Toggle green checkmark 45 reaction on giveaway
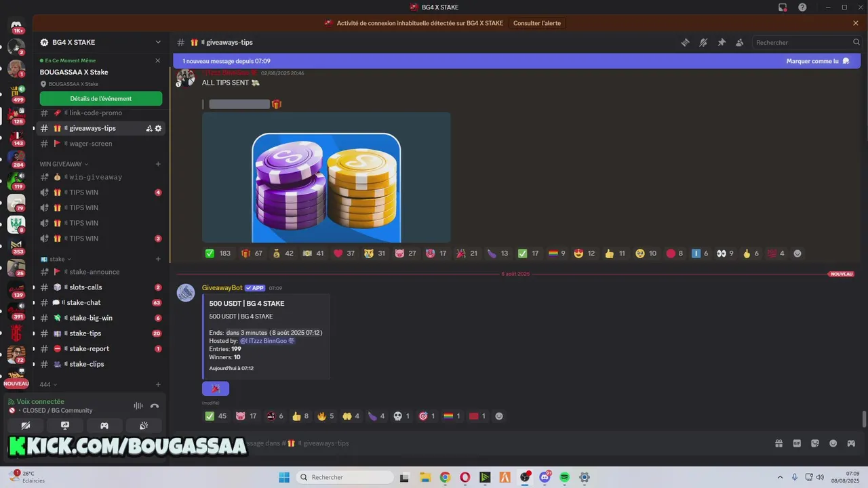Screen dimensions: 868x488 click(216, 416)
